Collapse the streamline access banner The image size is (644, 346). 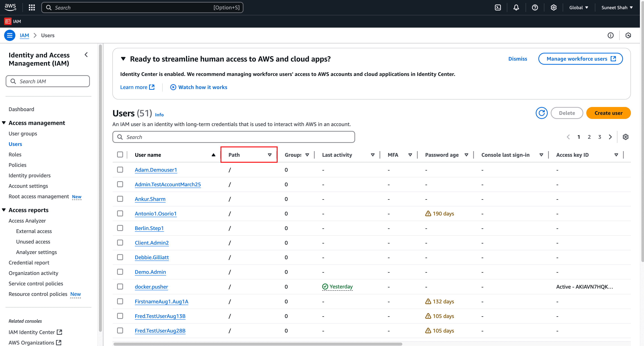tap(123, 59)
